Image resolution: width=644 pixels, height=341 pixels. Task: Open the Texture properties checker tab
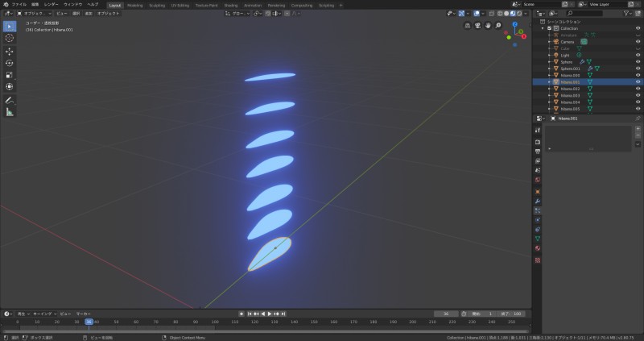click(x=538, y=260)
